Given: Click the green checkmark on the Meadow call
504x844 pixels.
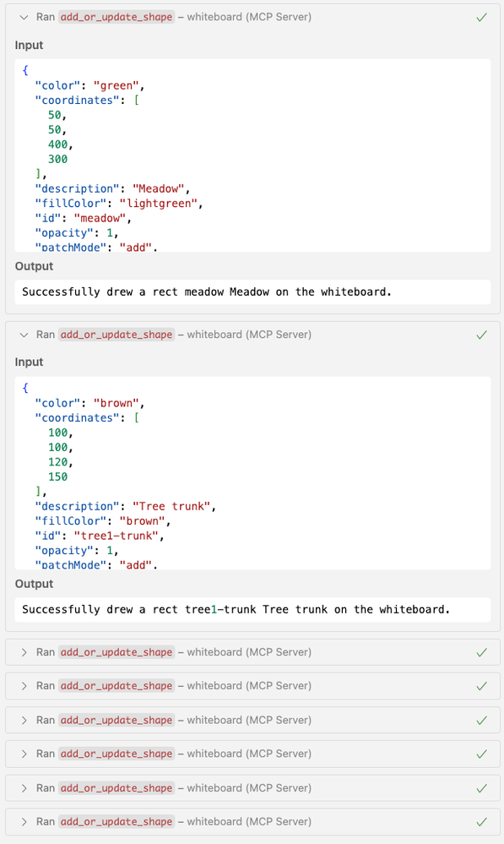Looking at the screenshot, I should [x=481, y=17].
